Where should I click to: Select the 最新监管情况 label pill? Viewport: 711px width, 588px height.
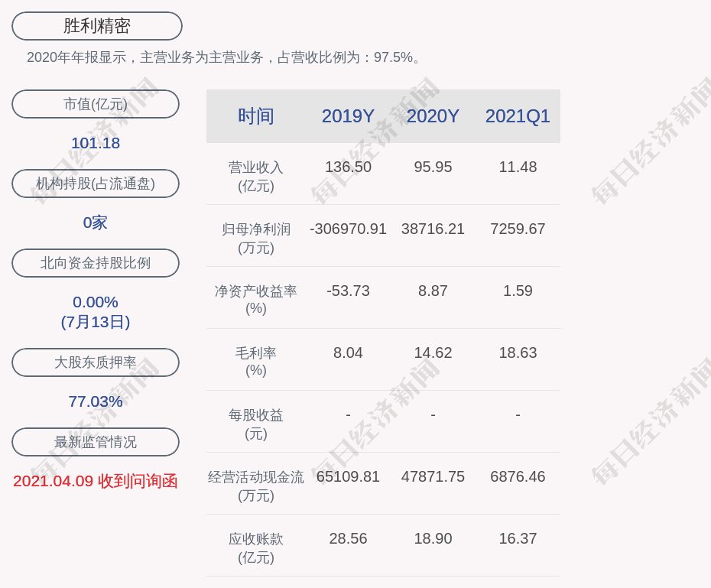click(x=96, y=442)
